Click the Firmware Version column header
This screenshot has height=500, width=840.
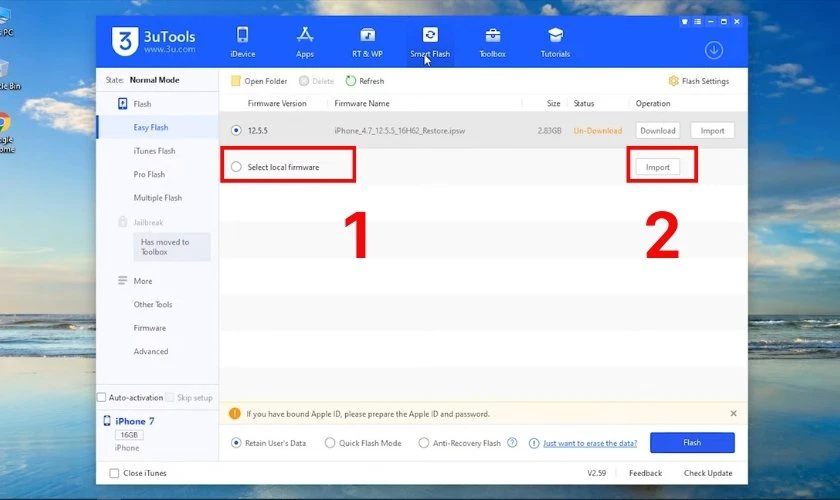coord(277,103)
